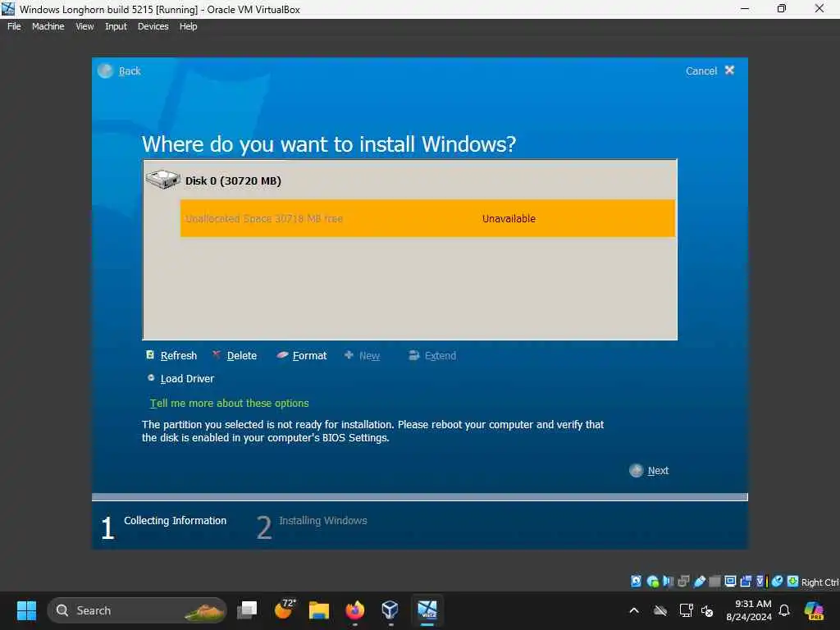Refresh the disk list
Viewport: 840px width, 630px height.
[x=171, y=356]
